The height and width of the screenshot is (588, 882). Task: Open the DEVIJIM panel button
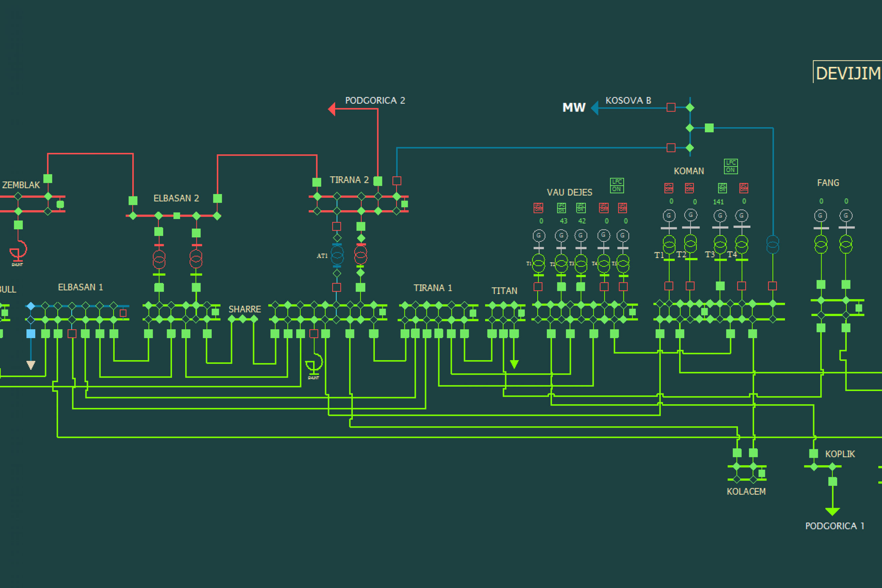[x=848, y=72]
